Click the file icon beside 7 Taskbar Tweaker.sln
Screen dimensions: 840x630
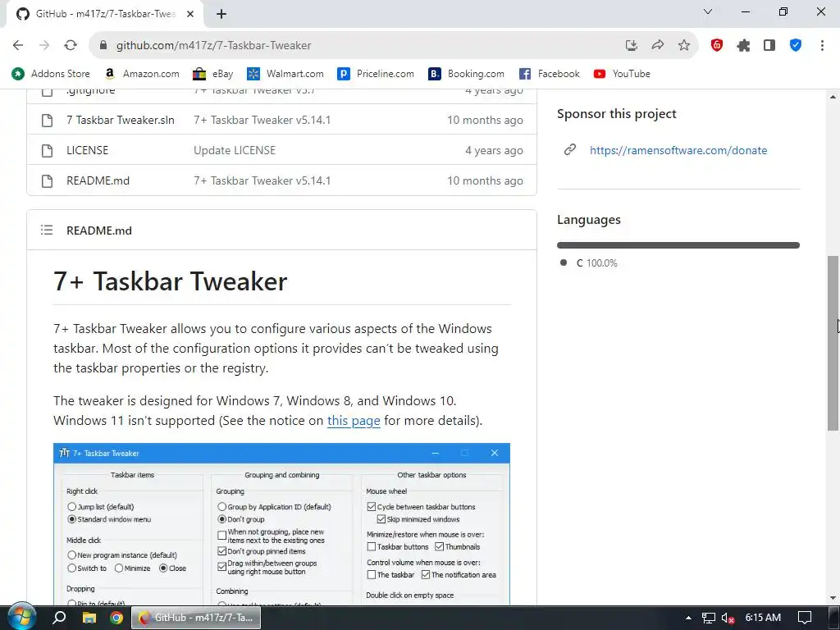click(x=47, y=121)
